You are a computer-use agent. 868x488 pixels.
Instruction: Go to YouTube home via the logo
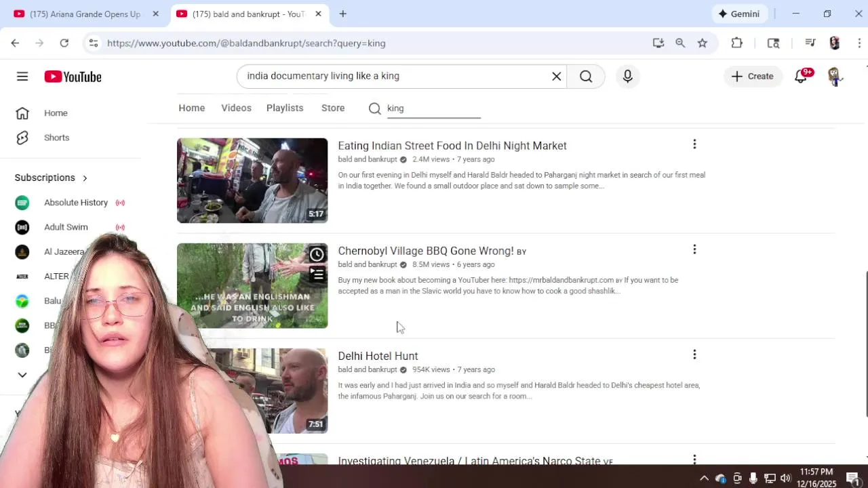[x=73, y=77]
